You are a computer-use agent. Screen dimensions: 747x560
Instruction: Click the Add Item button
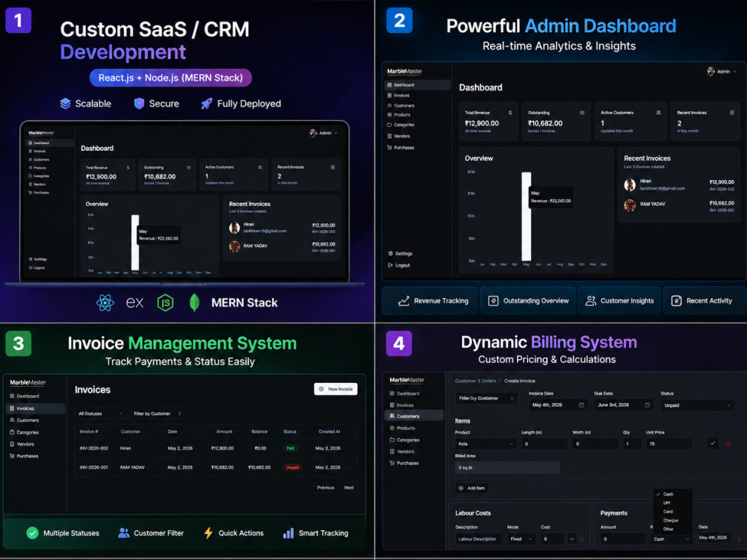point(471,488)
